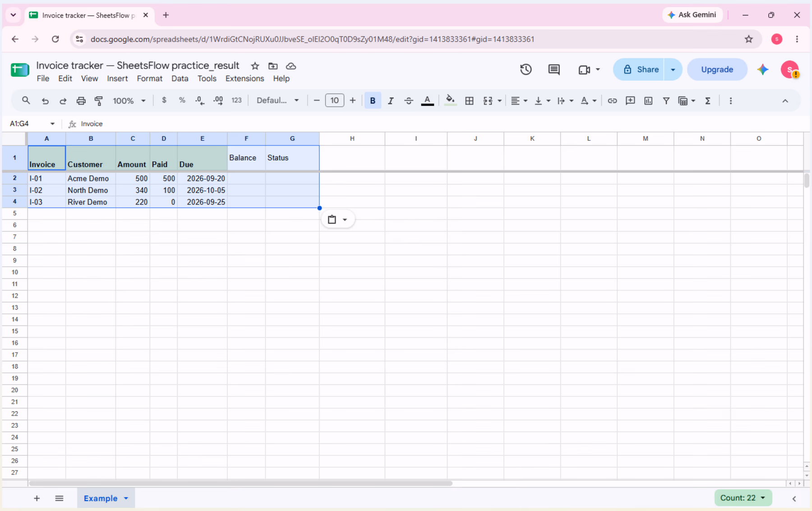Decrease decimal places
Viewport: 812px width, 511px height.
tap(200, 100)
